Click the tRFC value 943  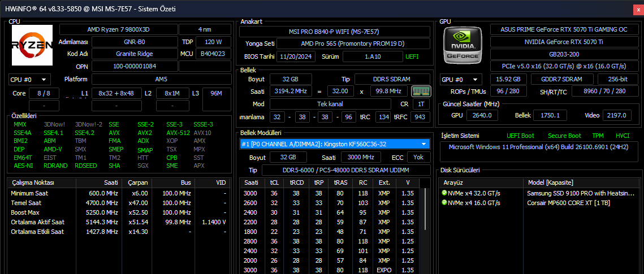click(420, 117)
